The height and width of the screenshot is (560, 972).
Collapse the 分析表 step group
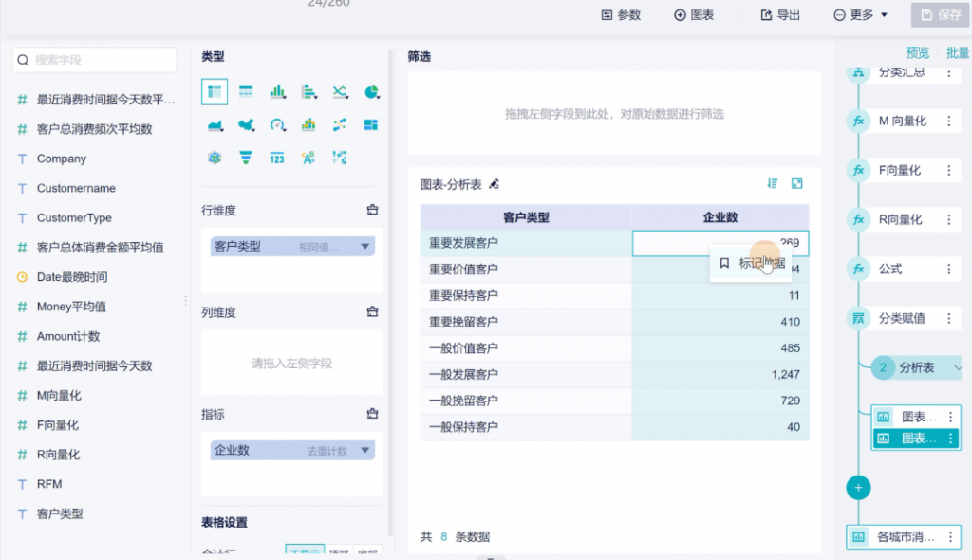coord(957,367)
